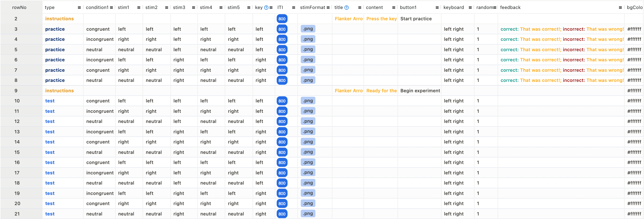Screen dimensions: 644x219
Task: Click 'Start practice' button1 cell
Action: (419, 19)
